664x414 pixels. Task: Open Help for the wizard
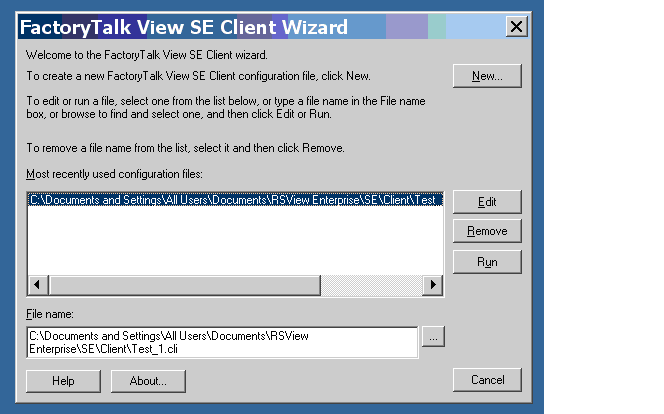click(x=64, y=381)
